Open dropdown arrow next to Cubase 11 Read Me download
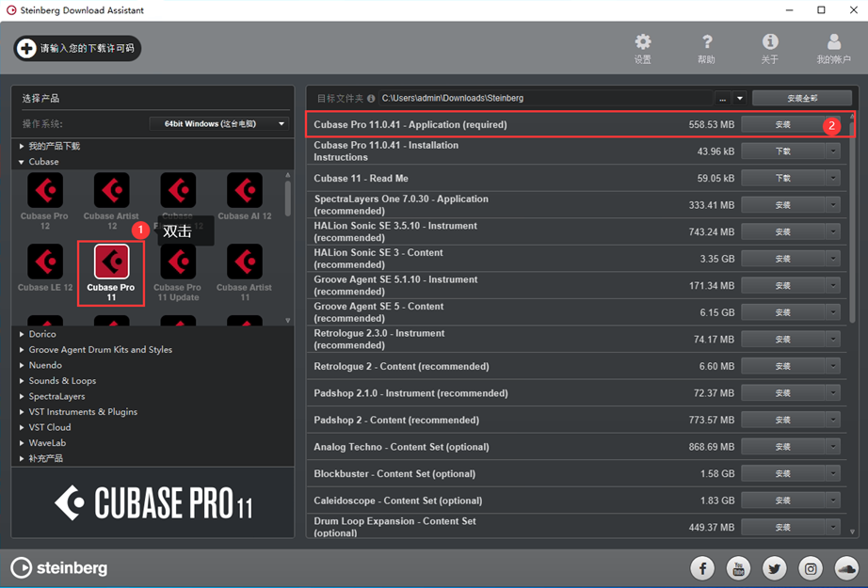 (x=832, y=178)
